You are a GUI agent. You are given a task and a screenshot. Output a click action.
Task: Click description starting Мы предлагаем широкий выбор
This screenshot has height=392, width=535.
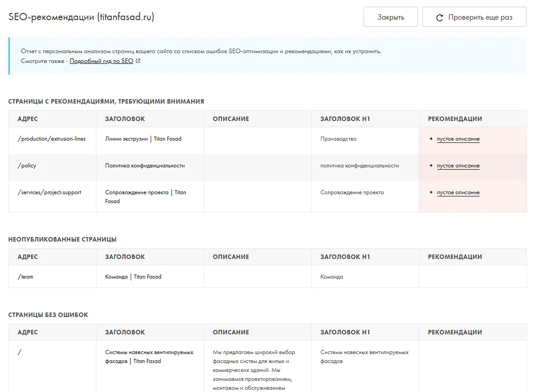coord(254,370)
